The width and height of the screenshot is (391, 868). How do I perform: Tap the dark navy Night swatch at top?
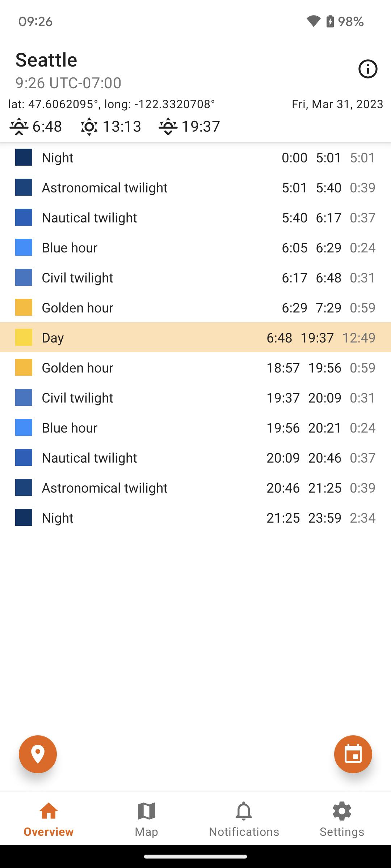pyautogui.click(x=24, y=157)
